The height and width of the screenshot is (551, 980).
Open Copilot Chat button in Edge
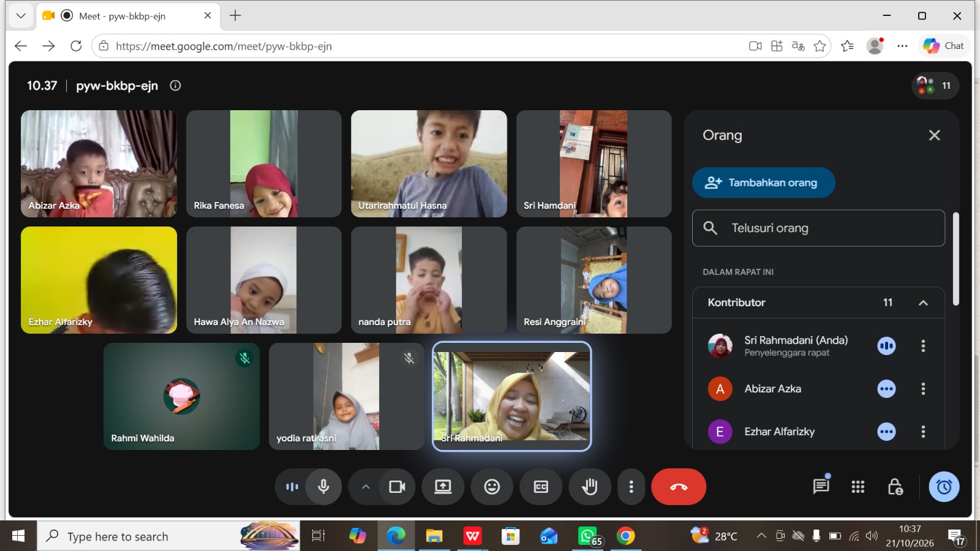[944, 46]
